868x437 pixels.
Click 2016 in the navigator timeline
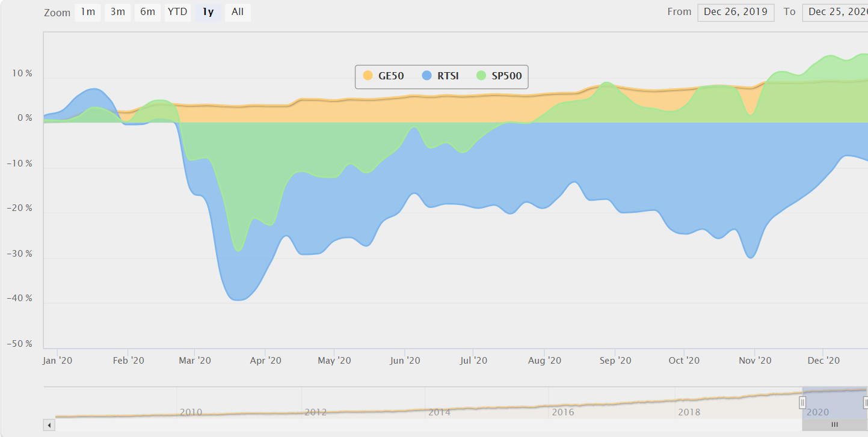[563, 412]
